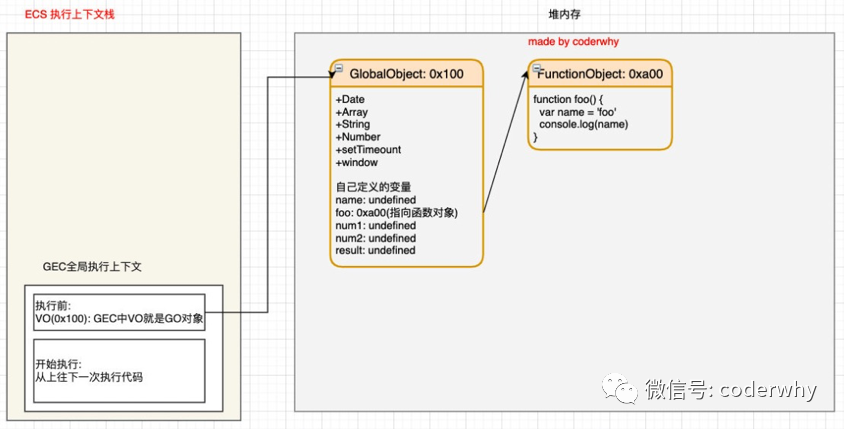The width and height of the screenshot is (844, 429).
Task: Collapse the GlobalObject: 0x100 container
Action: pos(339,68)
